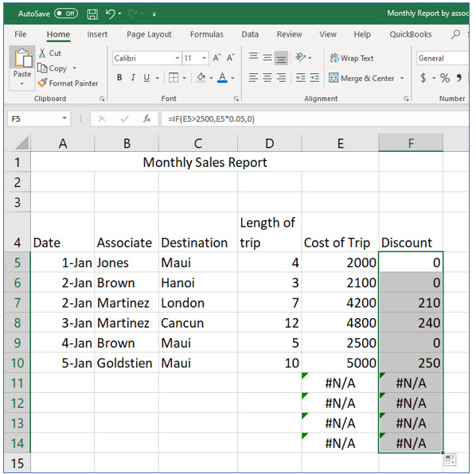
Task: Select the Cost of Trip cell 4800
Action: (x=340, y=323)
